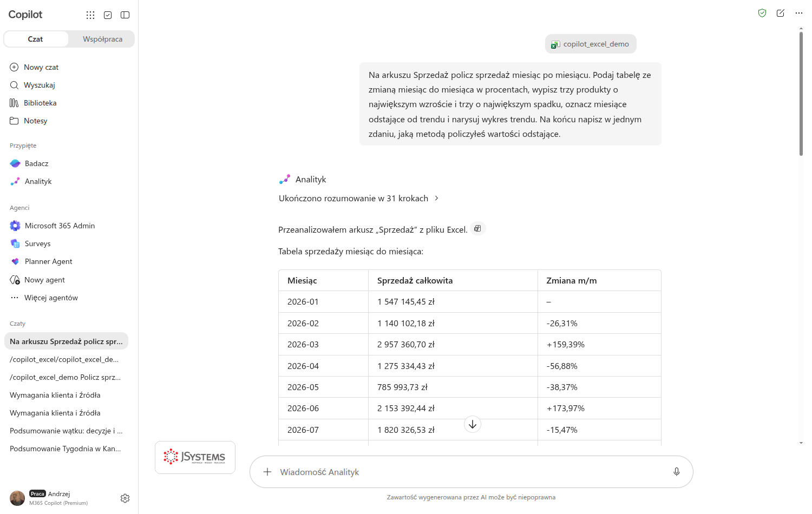Open the Biblioteka library
Image resolution: width=812 pixels, height=514 pixels.
click(x=69, y=103)
